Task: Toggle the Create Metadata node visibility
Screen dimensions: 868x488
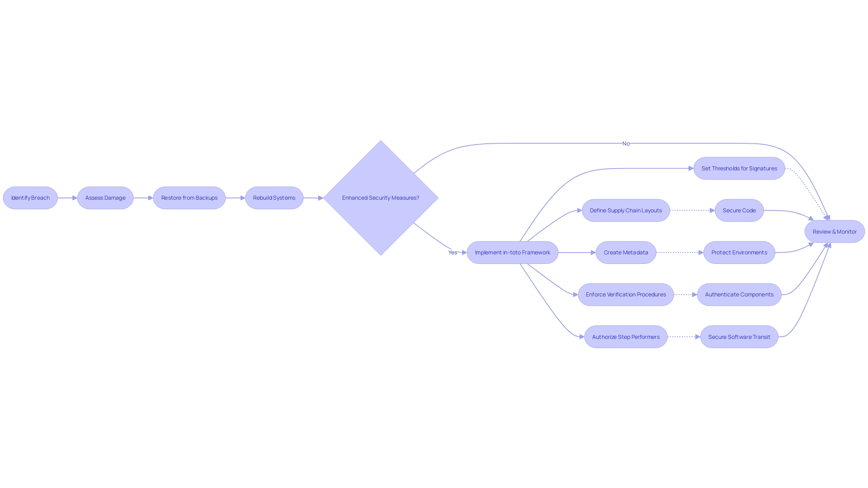Action: (x=625, y=252)
